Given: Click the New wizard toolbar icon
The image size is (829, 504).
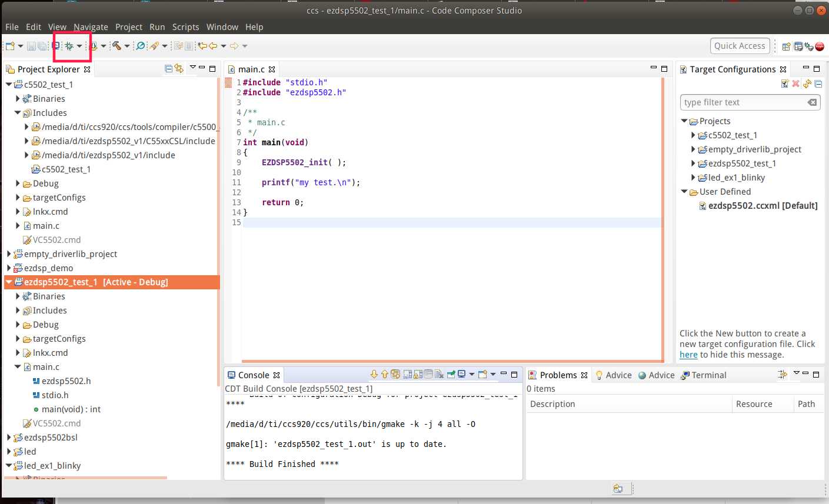Looking at the screenshot, I should [x=10, y=46].
